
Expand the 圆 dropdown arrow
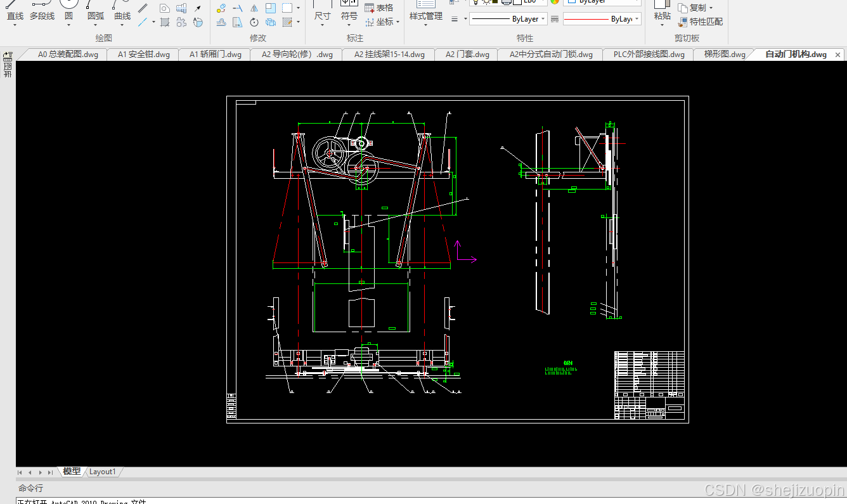pyautogui.click(x=68, y=25)
